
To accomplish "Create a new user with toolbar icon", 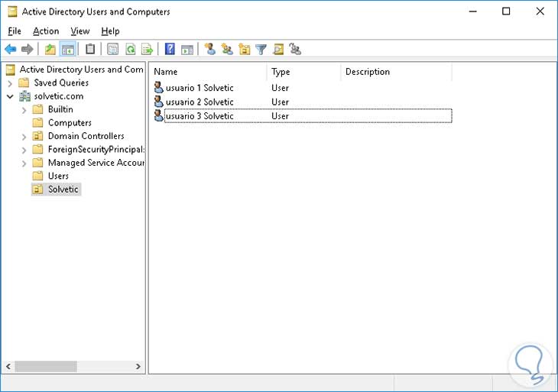I will click(210, 49).
